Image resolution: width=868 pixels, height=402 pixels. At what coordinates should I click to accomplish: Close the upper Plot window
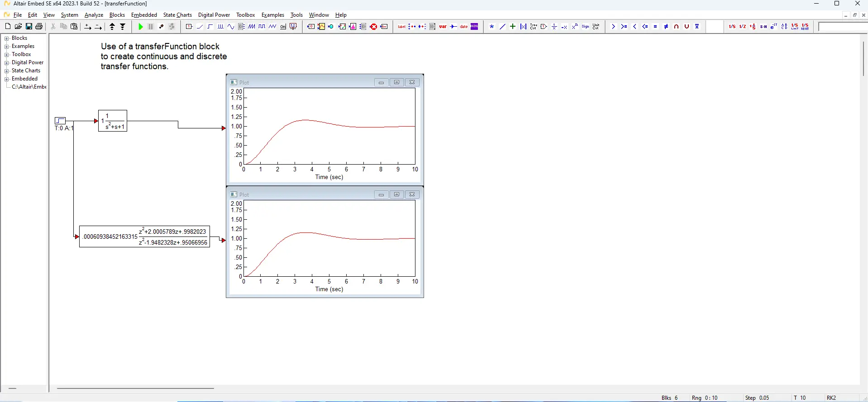412,82
